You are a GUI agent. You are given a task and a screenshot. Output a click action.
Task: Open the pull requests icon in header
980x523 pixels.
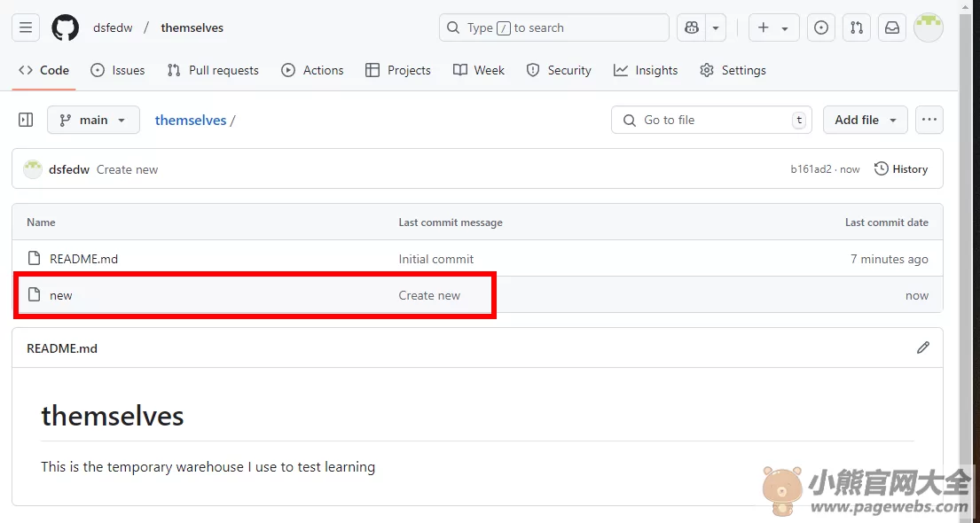[x=857, y=27]
